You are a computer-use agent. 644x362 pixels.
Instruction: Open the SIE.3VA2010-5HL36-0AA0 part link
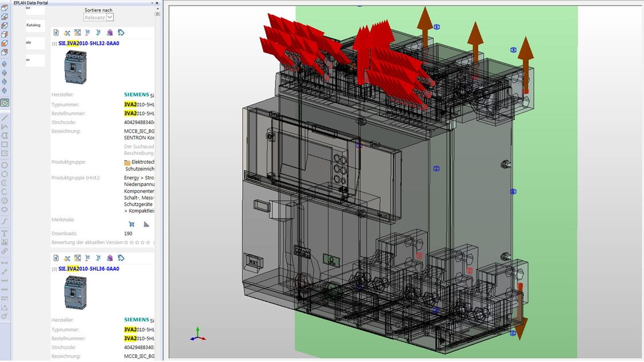point(89,268)
